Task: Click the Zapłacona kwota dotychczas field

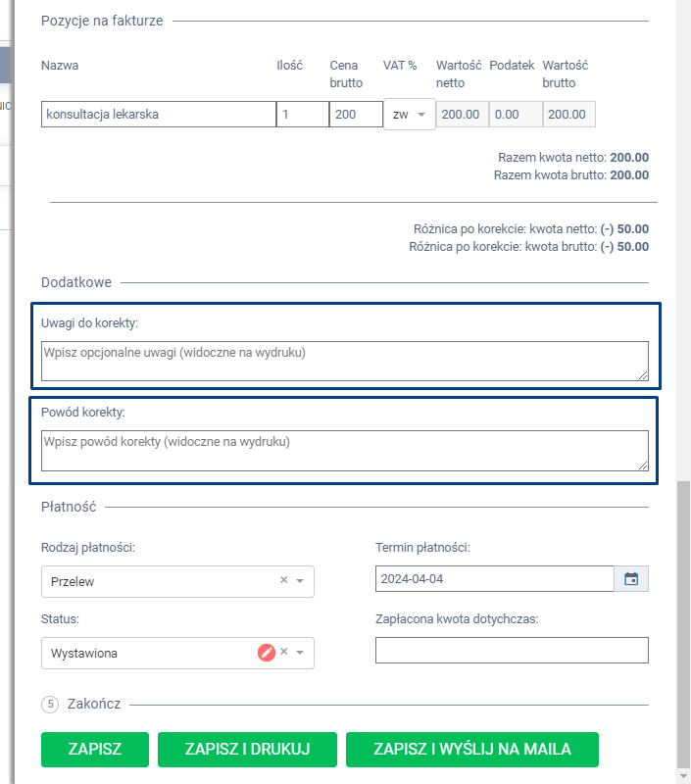Action: (x=512, y=651)
